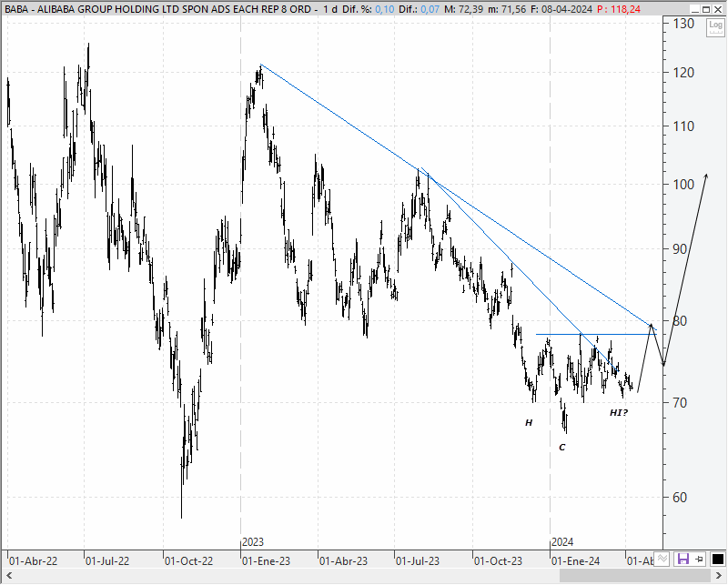Click the 'F: 08-04-2024' date in title
The width and height of the screenshot is (728, 585).
click(561, 9)
